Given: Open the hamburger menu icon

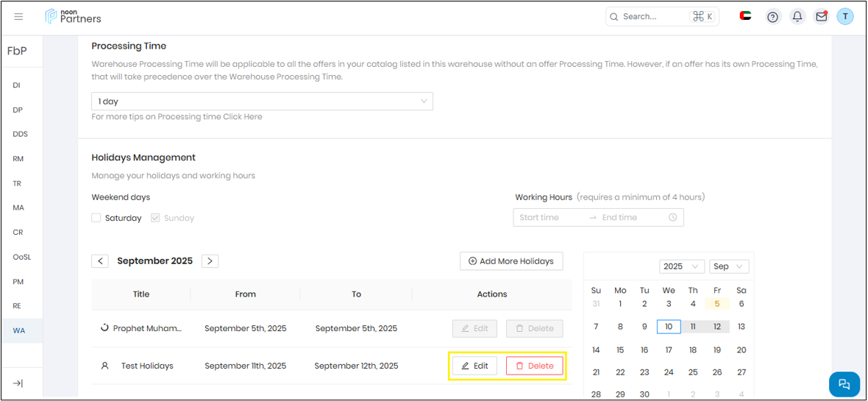Looking at the screenshot, I should click(x=19, y=17).
